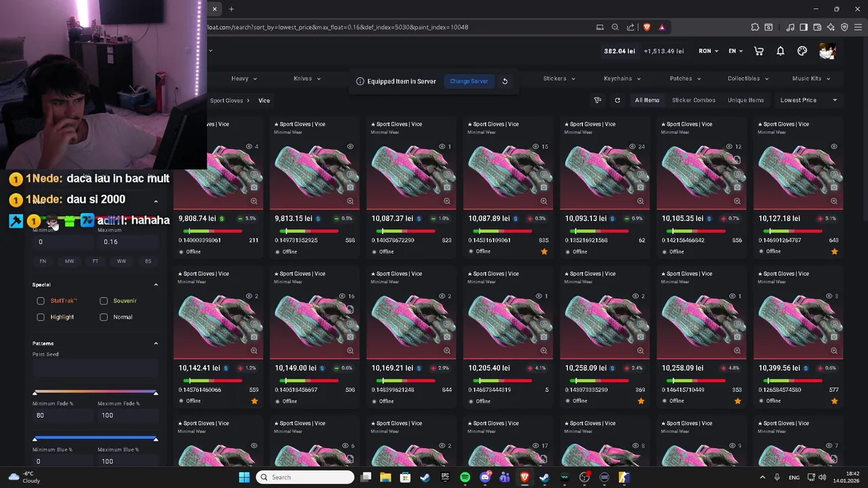Toggle the FN wear filter
The image size is (868, 488).
[43, 261]
